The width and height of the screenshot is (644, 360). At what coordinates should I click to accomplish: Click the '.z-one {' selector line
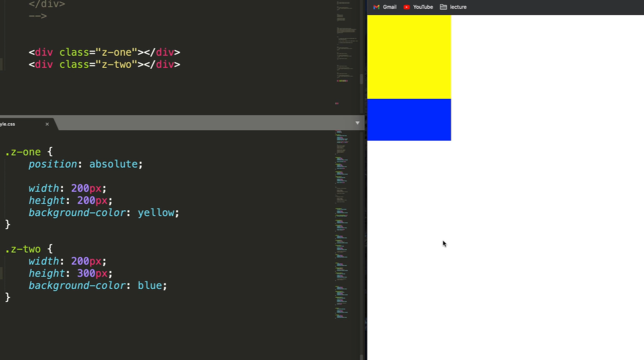coord(29,152)
